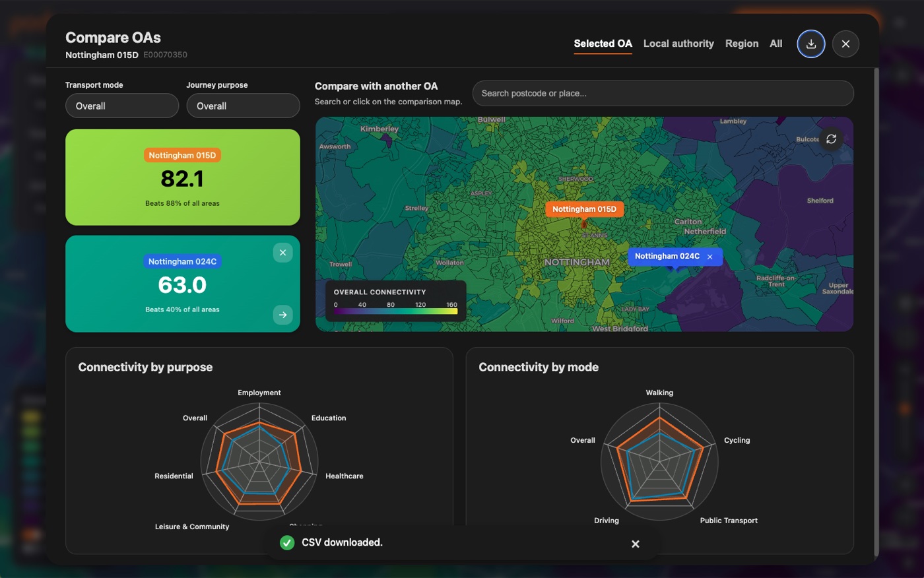Click the Carlton place label on map
Image resolution: width=924 pixels, height=578 pixels.
688,222
